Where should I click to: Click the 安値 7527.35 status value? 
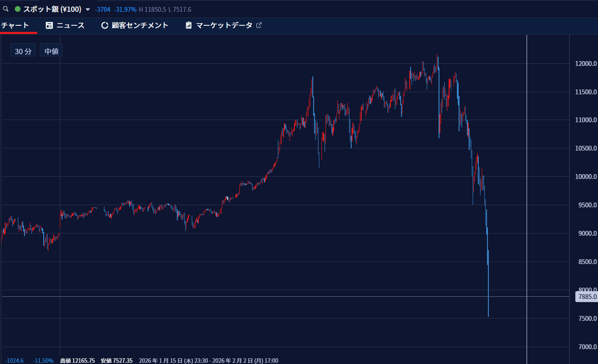116,361
